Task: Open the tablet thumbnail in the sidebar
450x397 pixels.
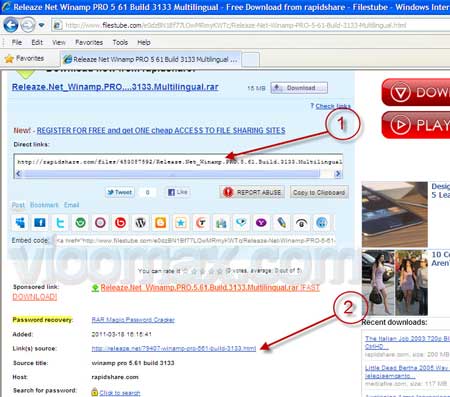Action: click(395, 214)
